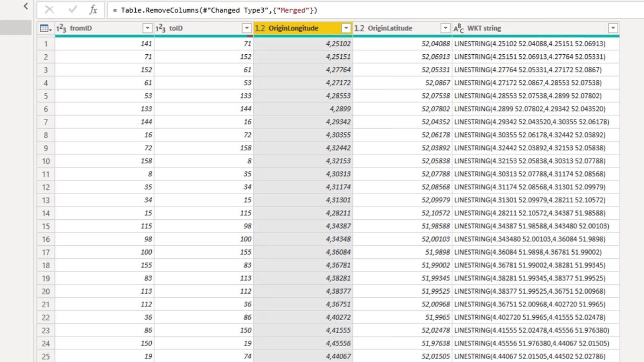Click OriginLatitude cell 51,97638
Screen dimensions: 644x362
tap(402, 343)
